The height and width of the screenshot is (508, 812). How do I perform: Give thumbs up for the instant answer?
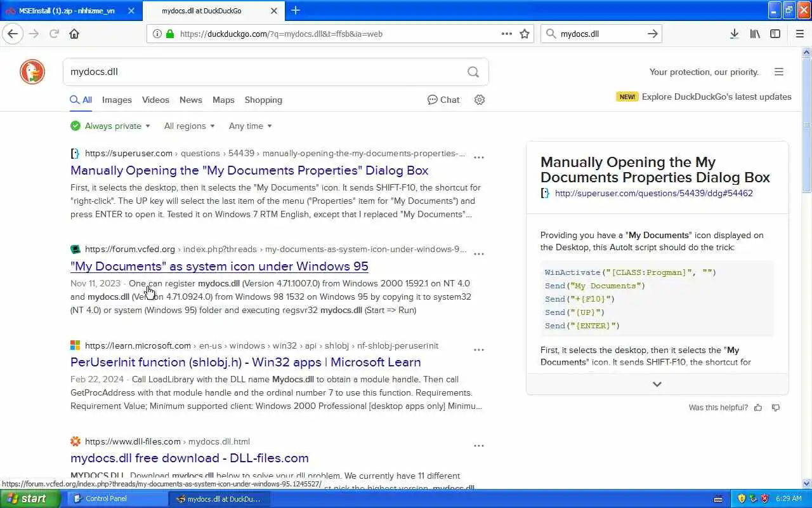(758, 408)
